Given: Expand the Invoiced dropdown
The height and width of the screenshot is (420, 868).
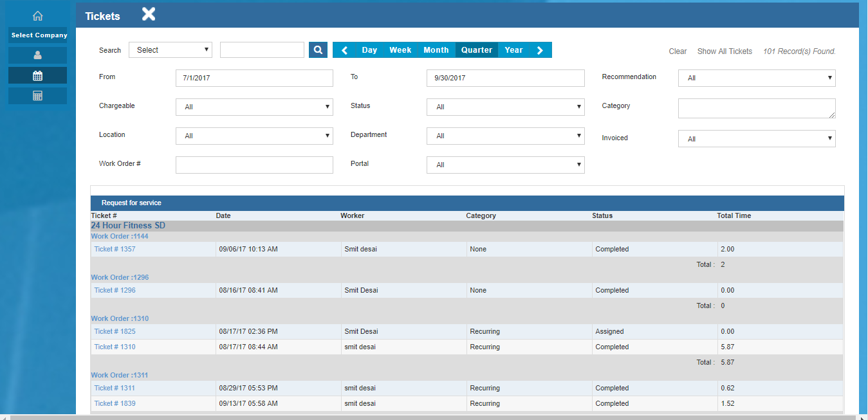Looking at the screenshot, I should 757,139.
